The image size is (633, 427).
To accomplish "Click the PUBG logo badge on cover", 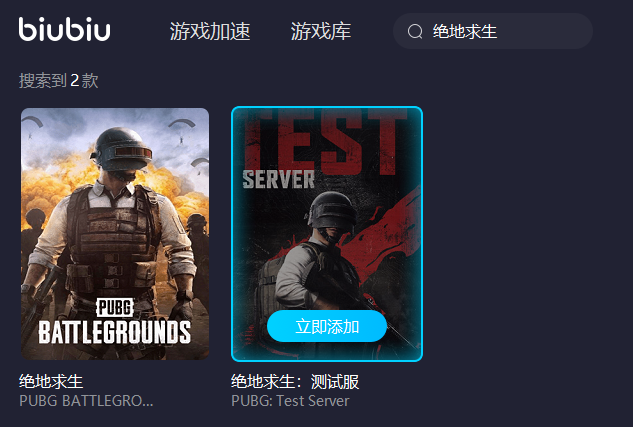I will pos(115,308).
